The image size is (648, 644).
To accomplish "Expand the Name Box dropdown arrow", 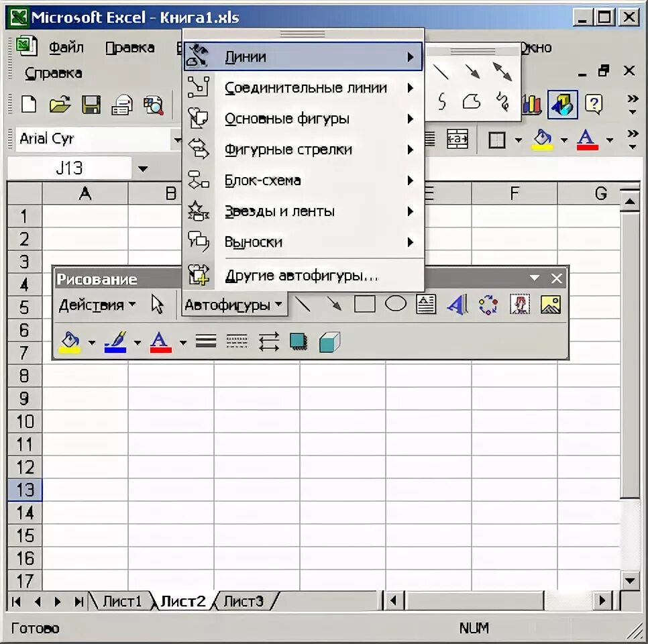I will (143, 168).
